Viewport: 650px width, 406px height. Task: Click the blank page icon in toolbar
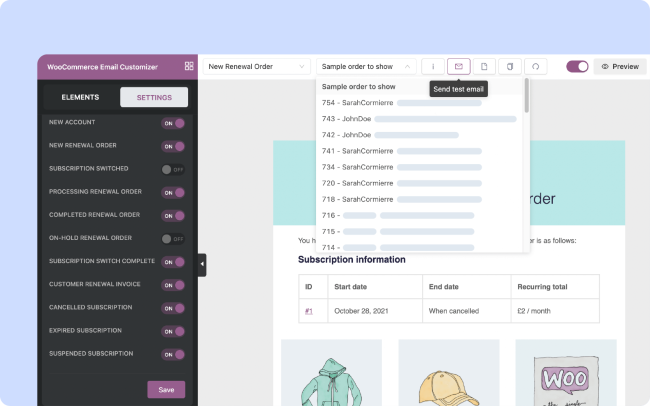coord(484,66)
